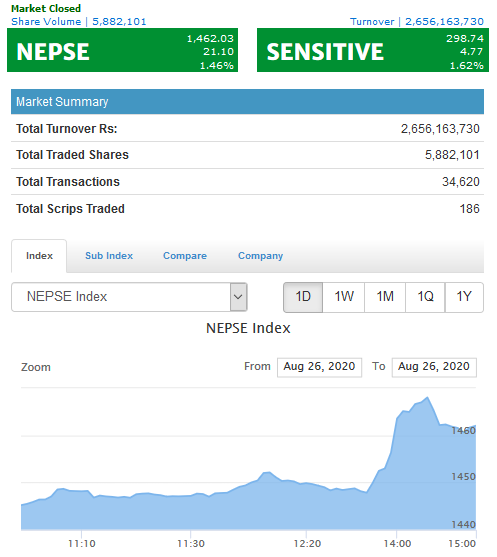Switch to the Sub Index tab
Screen dimensions: 497x557
[109, 256]
